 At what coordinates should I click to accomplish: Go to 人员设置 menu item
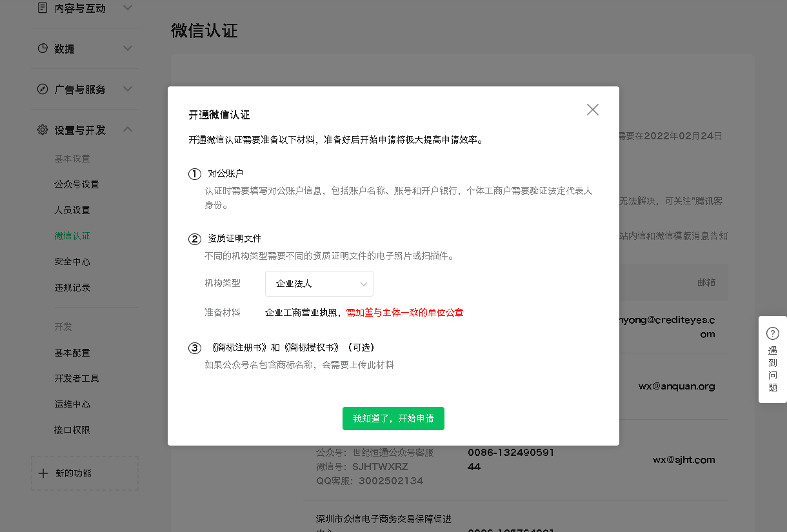(x=72, y=210)
